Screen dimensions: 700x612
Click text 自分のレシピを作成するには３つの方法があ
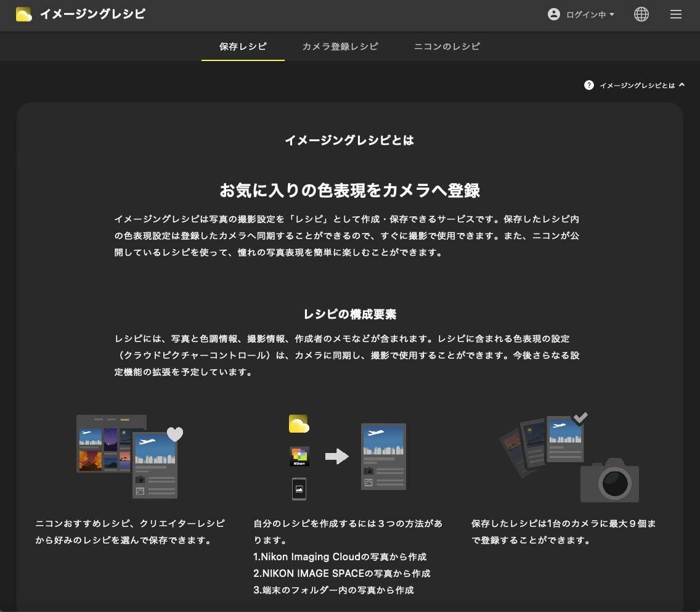[x=348, y=524]
